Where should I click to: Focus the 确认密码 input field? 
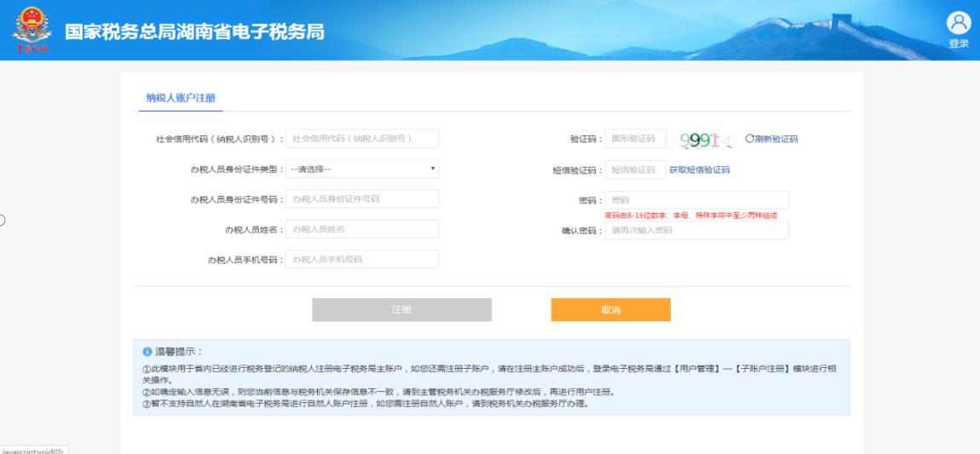tap(697, 231)
